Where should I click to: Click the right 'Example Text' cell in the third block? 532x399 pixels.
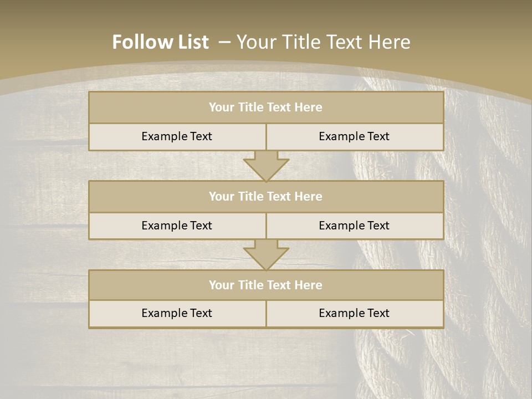354,313
